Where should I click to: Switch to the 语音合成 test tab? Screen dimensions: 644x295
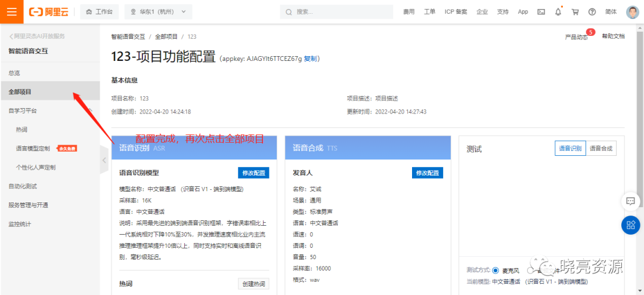[601, 149]
